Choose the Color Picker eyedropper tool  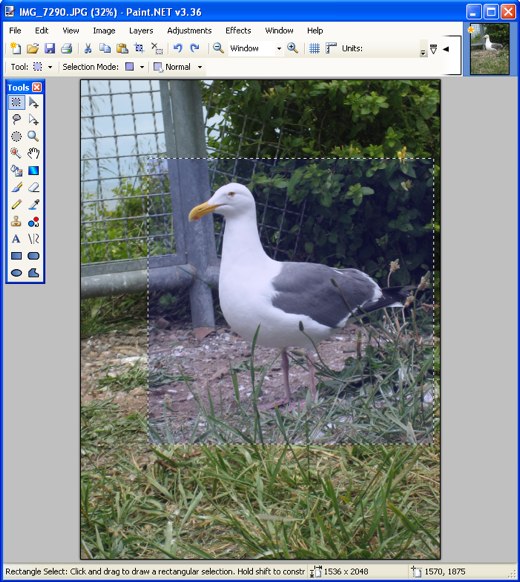click(33, 205)
